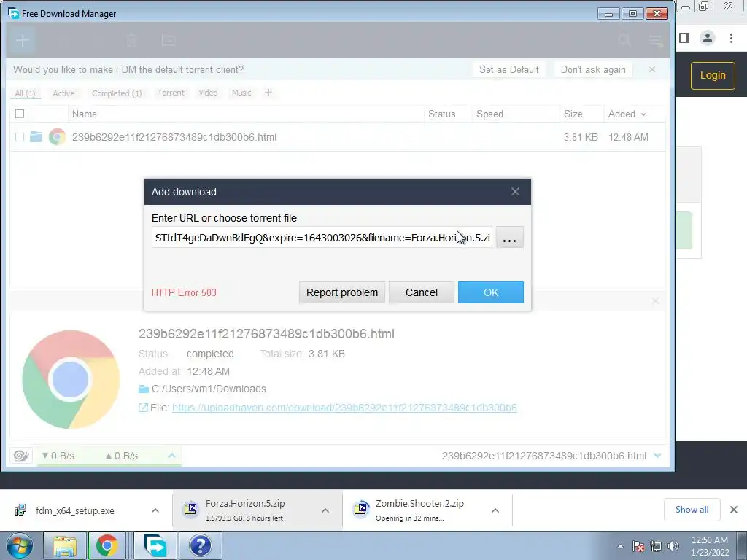Add a new tag tab with plus
Viewport: 747px width, 560px height.
point(268,93)
